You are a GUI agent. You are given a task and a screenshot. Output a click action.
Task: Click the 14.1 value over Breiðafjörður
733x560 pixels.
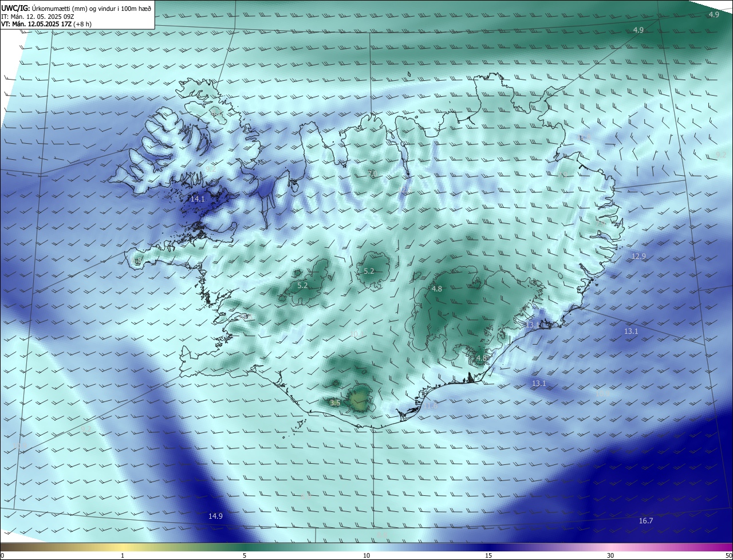pos(198,199)
